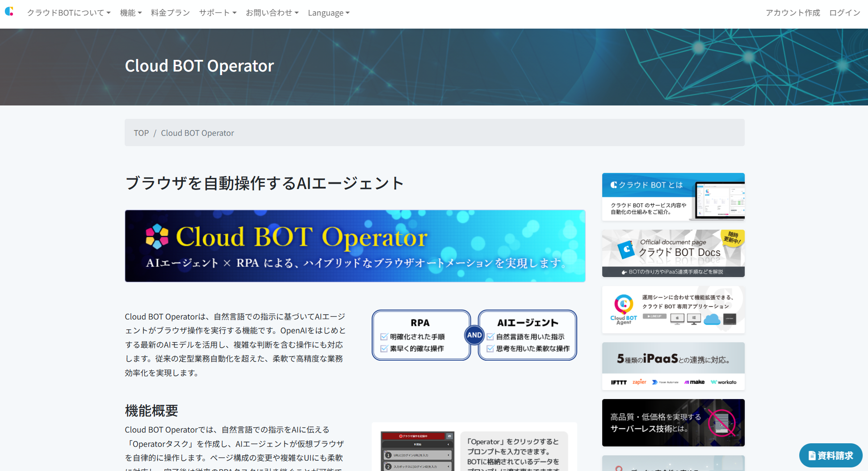868x471 pixels.
Task: Click the pointing hand icon in Docs banner
Action: (x=624, y=272)
